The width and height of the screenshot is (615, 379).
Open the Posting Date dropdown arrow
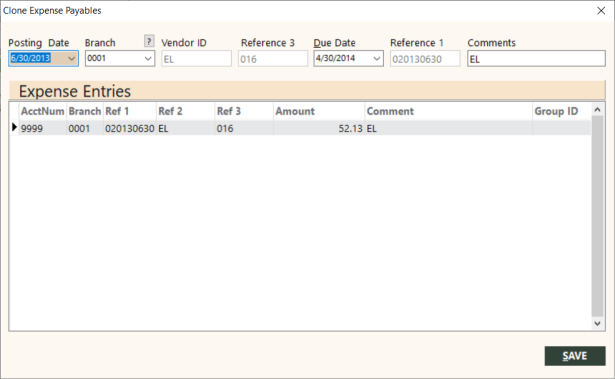[71, 58]
